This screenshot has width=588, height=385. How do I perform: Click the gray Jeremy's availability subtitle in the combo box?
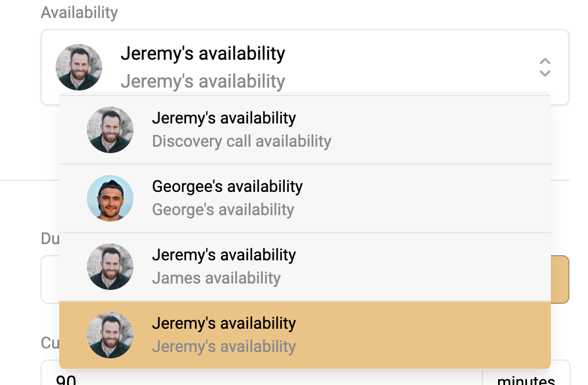pyautogui.click(x=203, y=81)
